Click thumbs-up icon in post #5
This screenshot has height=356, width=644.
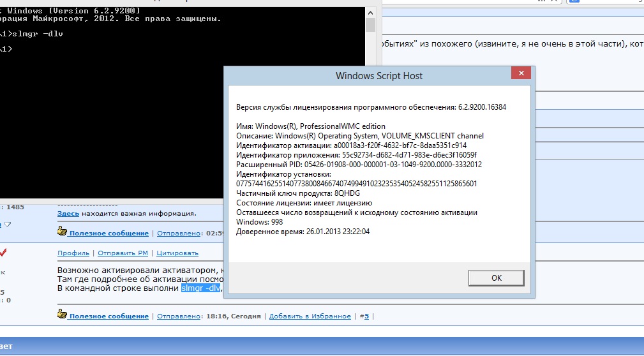(62, 315)
